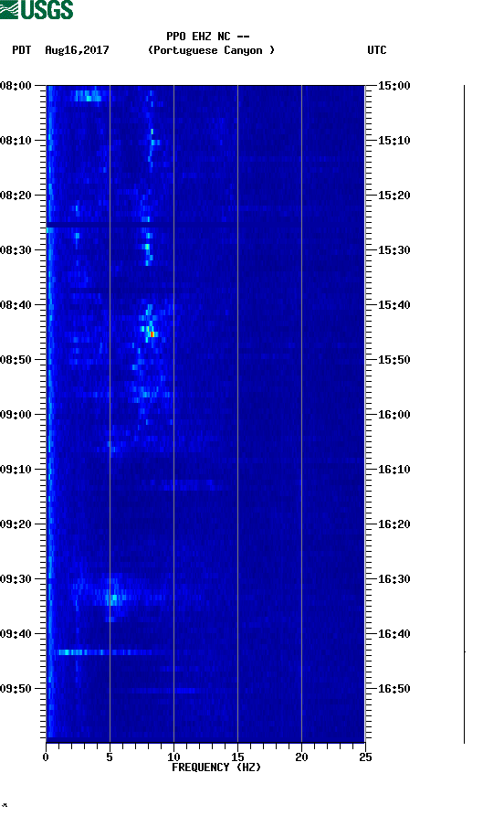Click the '16:20' UTC time label
This screenshot has width=504, height=815.
tap(394, 524)
